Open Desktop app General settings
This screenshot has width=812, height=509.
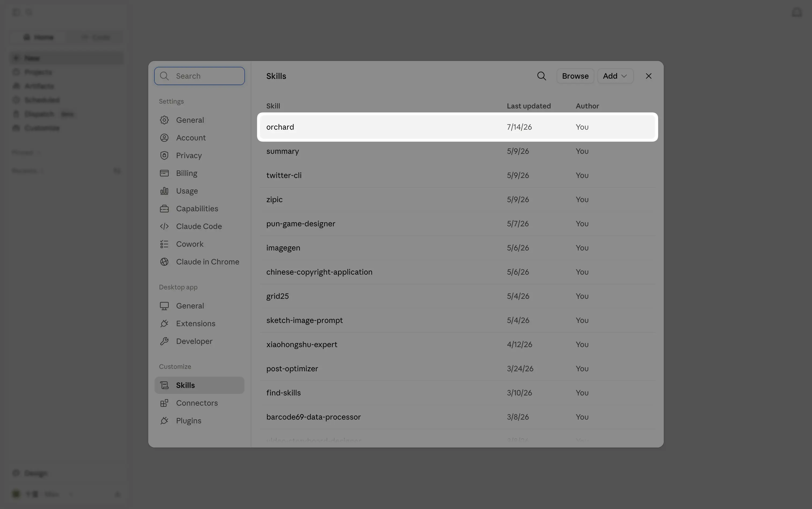click(x=199, y=306)
